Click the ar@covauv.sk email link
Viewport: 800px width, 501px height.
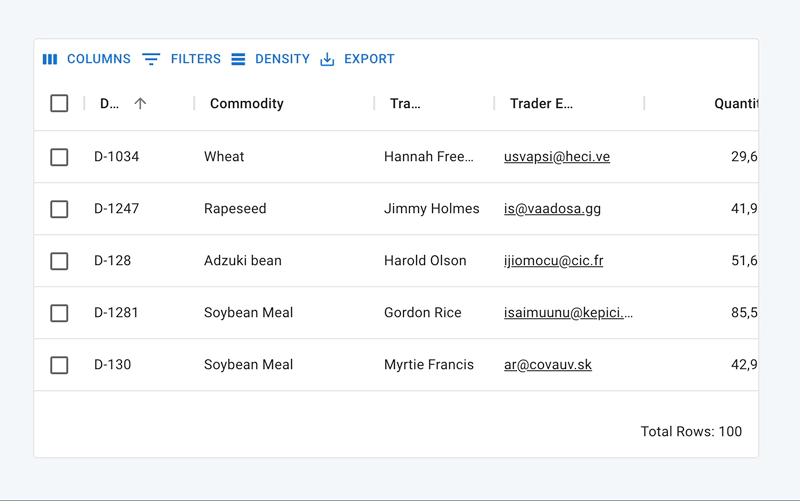click(x=548, y=365)
